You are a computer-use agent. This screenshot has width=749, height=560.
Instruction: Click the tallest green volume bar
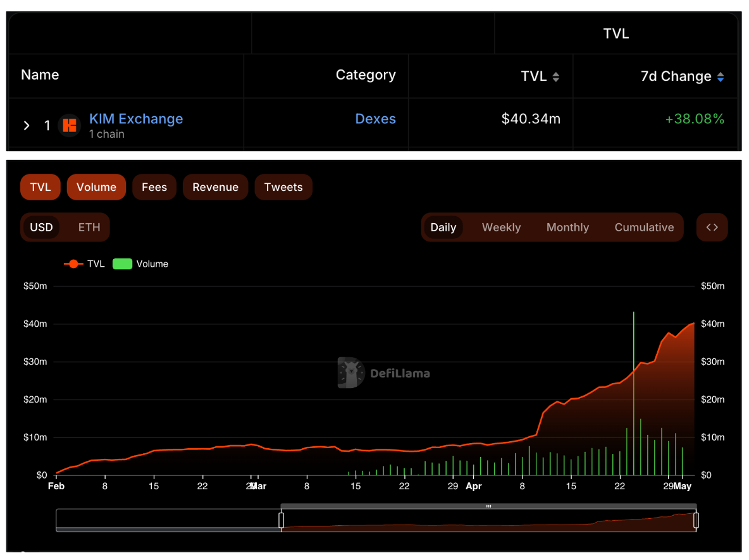coord(633,393)
